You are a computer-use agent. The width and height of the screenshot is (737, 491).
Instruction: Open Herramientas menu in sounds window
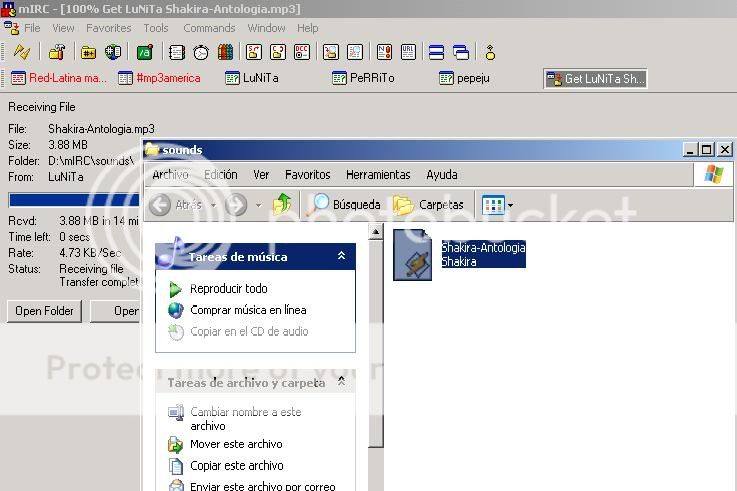[378, 175]
